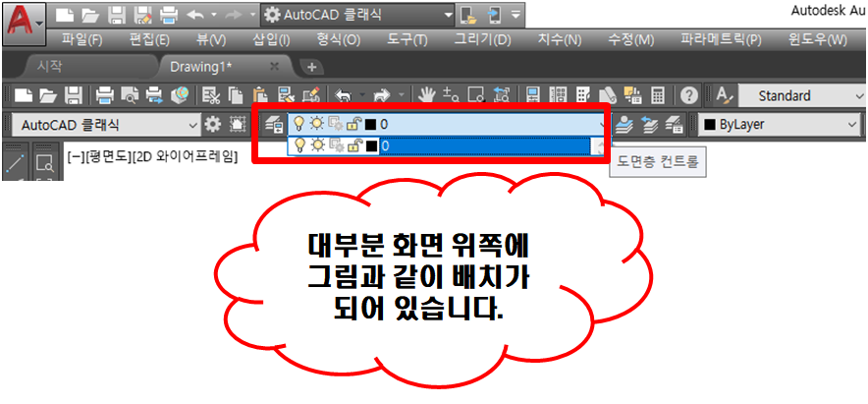Open the 삽입(I) menu
The width and height of the screenshot is (868, 404).
coord(271,40)
